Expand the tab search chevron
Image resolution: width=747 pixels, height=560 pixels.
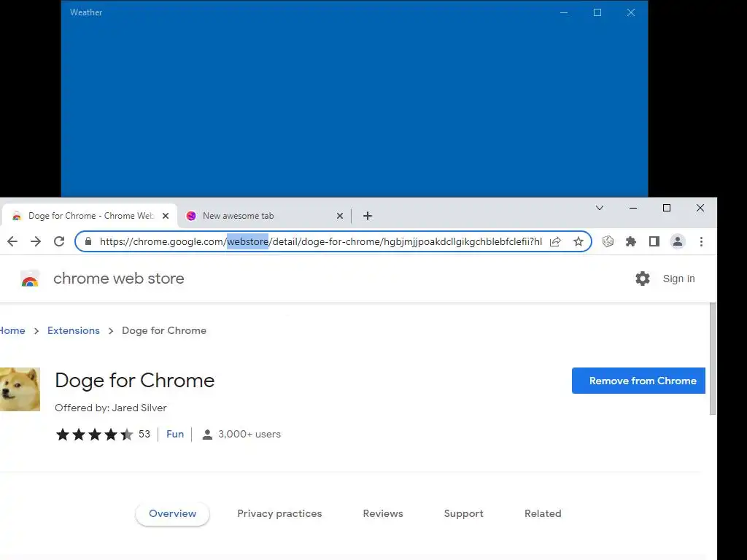tap(600, 208)
